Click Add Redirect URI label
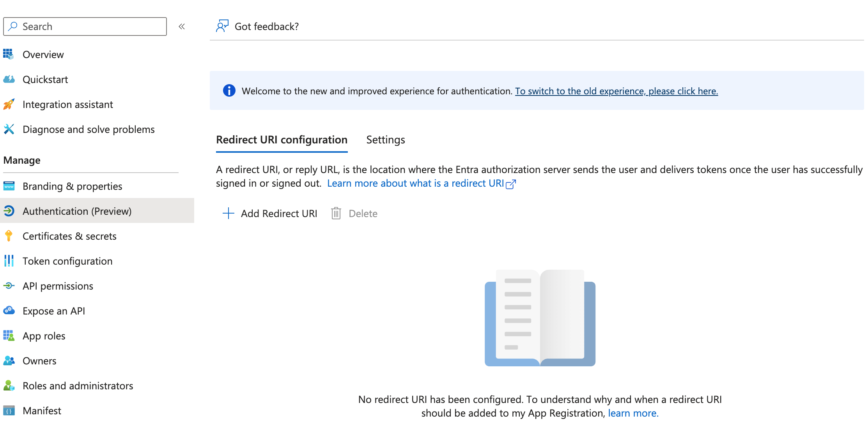 click(279, 214)
